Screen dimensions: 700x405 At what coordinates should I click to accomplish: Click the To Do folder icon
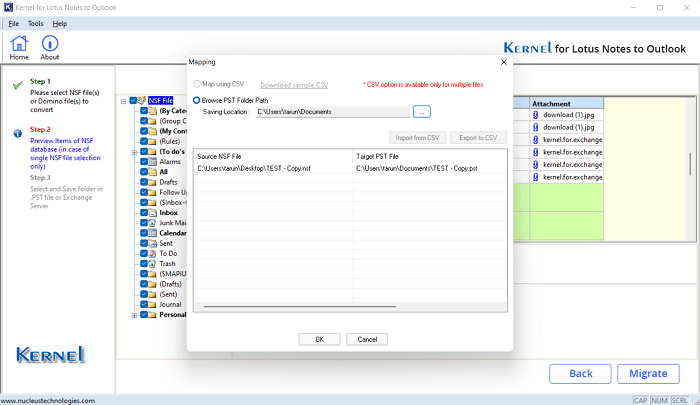(x=152, y=253)
